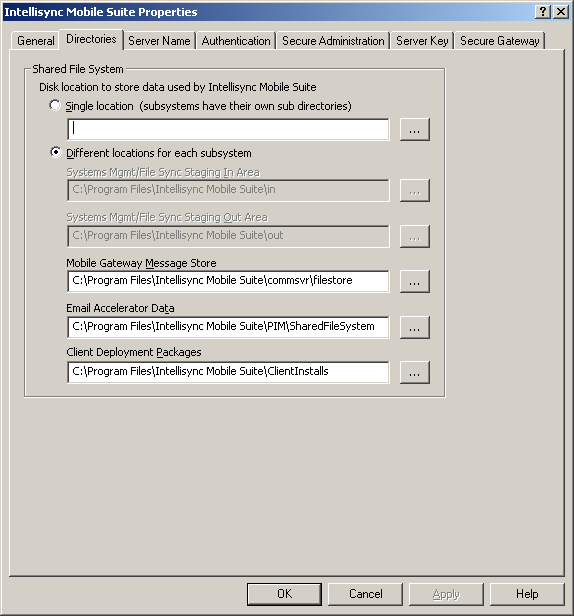The width and height of the screenshot is (574, 616).
Task: Select the Directories tab
Action: pos(91,39)
